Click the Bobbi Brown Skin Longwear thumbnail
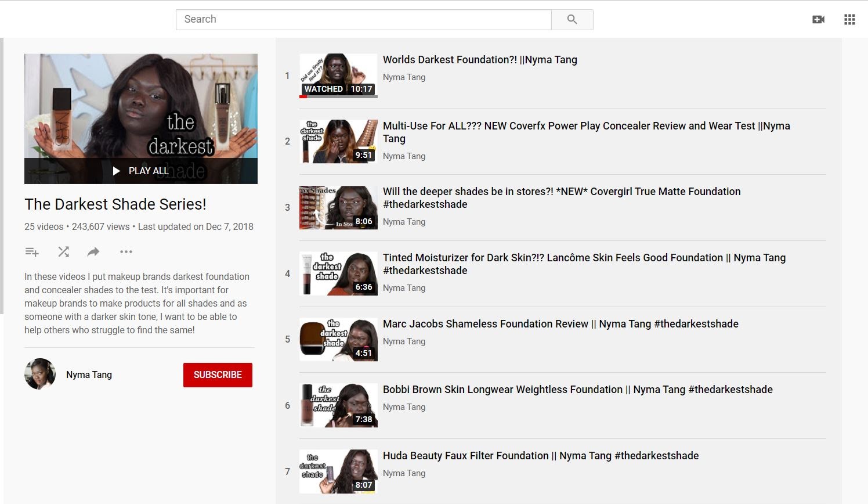The width and height of the screenshot is (868, 504). 338,405
